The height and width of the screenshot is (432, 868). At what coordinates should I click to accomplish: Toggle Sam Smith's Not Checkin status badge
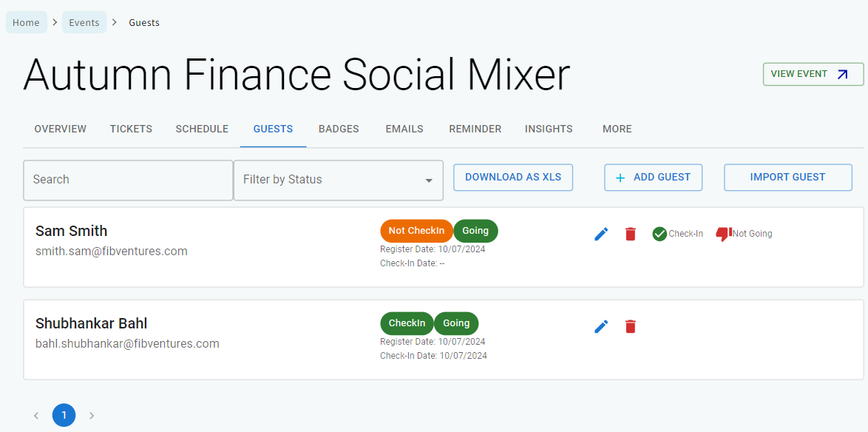(x=416, y=230)
